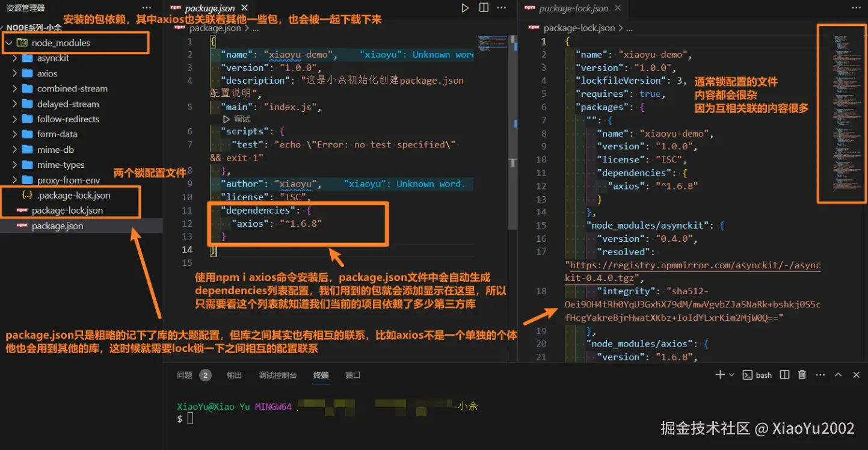Click the "main": "index.js" line
The width and height of the screenshot is (868, 450).
[271, 107]
